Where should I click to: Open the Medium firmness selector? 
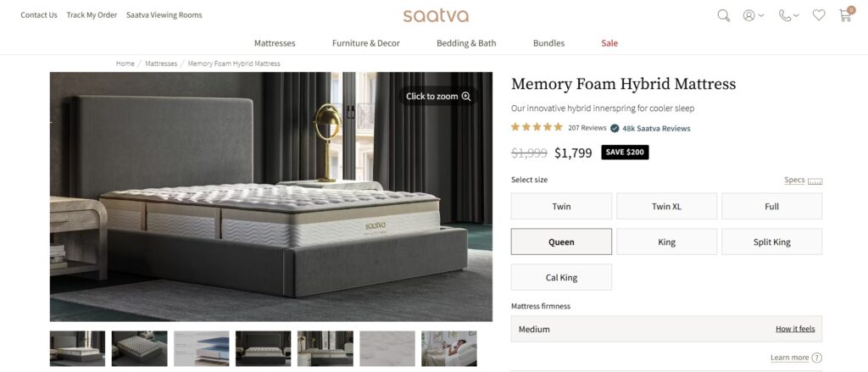coord(666,329)
